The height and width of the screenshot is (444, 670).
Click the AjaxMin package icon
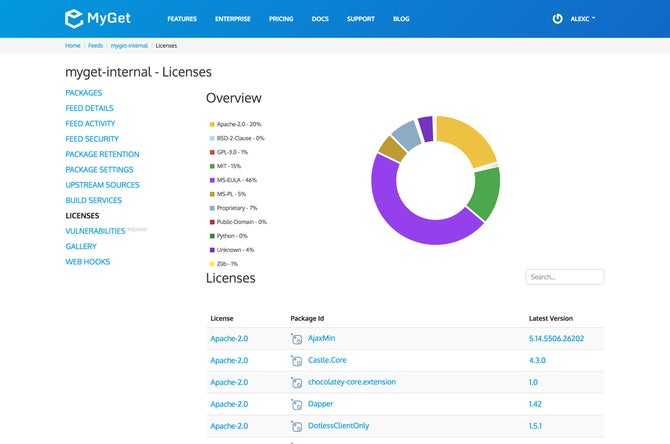(x=297, y=339)
